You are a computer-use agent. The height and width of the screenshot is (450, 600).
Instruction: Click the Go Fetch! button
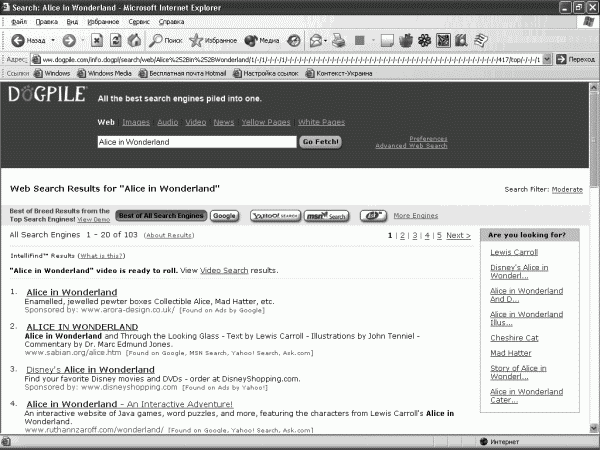click(320, 142)
